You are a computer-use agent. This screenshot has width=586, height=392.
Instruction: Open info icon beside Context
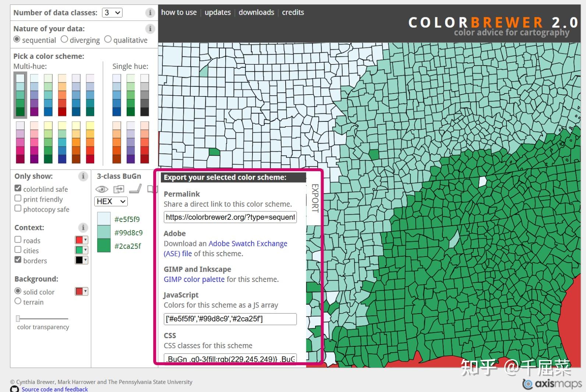(83, 227)
